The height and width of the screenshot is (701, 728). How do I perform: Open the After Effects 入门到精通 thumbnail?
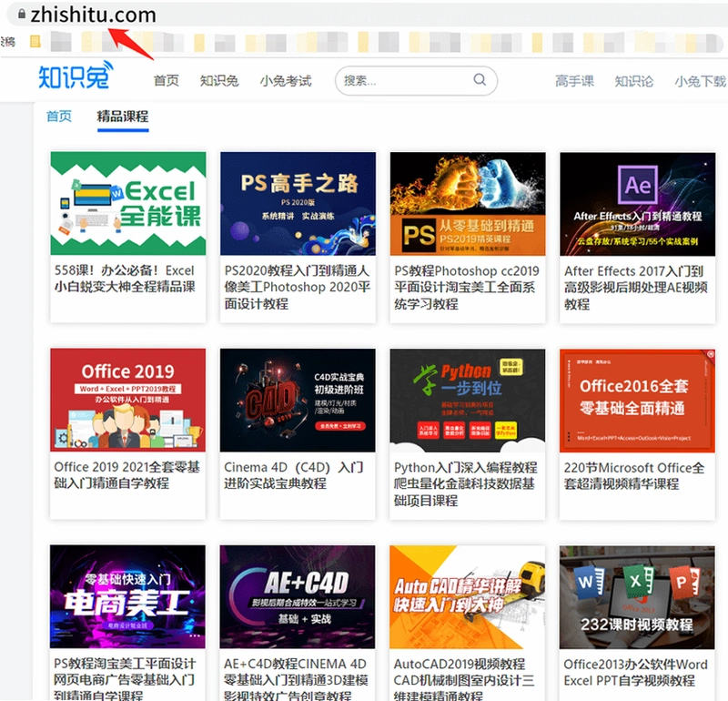point(638,204)
